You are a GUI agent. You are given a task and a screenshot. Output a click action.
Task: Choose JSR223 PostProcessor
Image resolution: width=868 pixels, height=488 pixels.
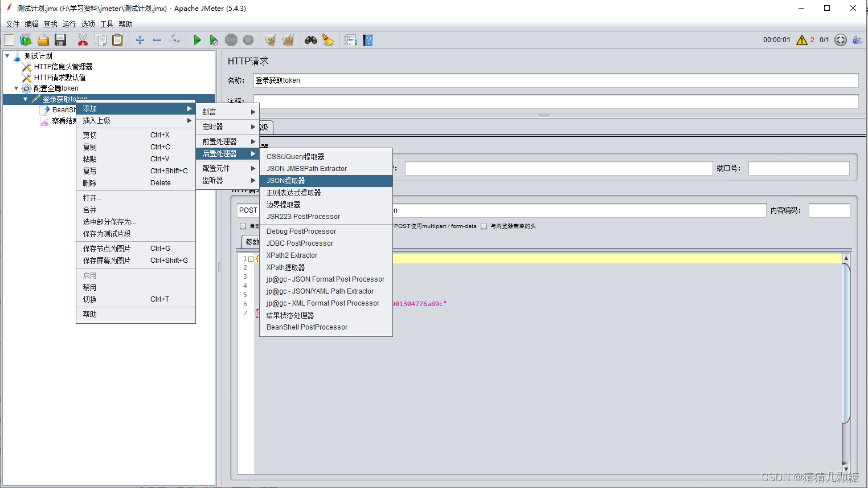click(x=326, y=217)
